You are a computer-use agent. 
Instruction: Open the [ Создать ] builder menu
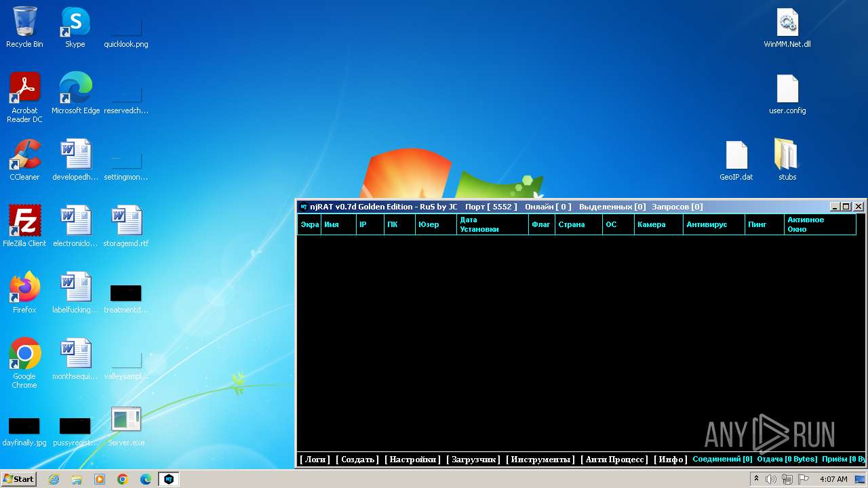click(357, 460)
